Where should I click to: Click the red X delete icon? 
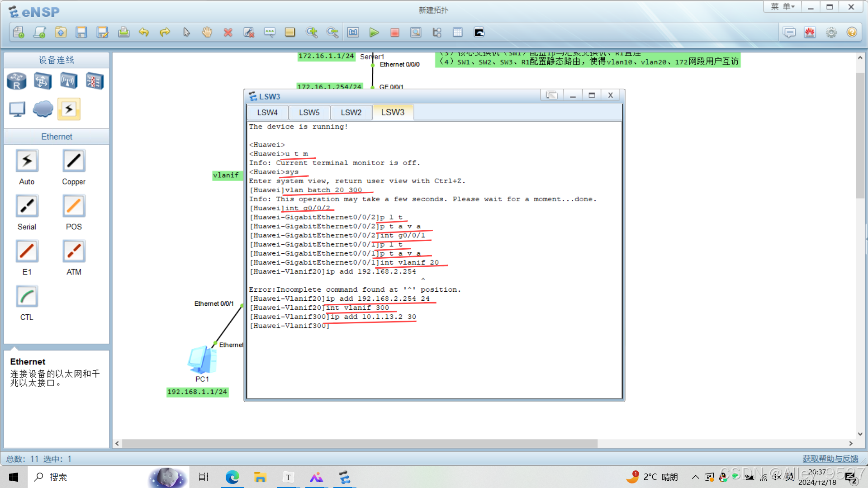pyautogui.click(x=228, y=32)
